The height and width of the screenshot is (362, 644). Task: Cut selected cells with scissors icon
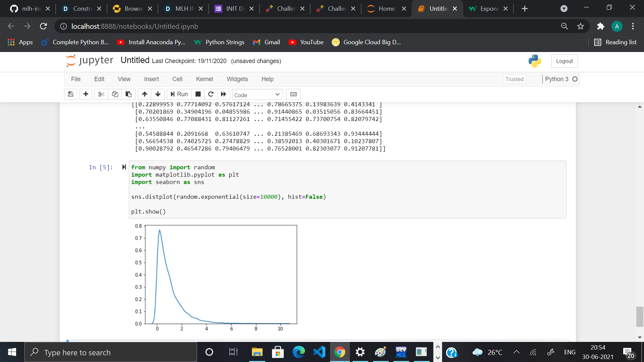101,94
